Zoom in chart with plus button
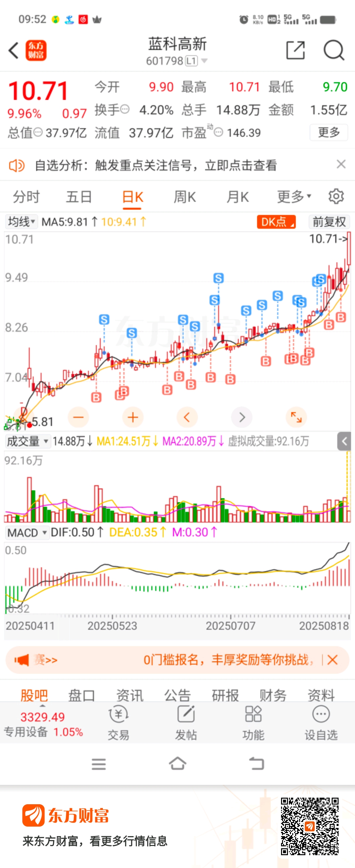The image size is (355, 868). point(133,417)
